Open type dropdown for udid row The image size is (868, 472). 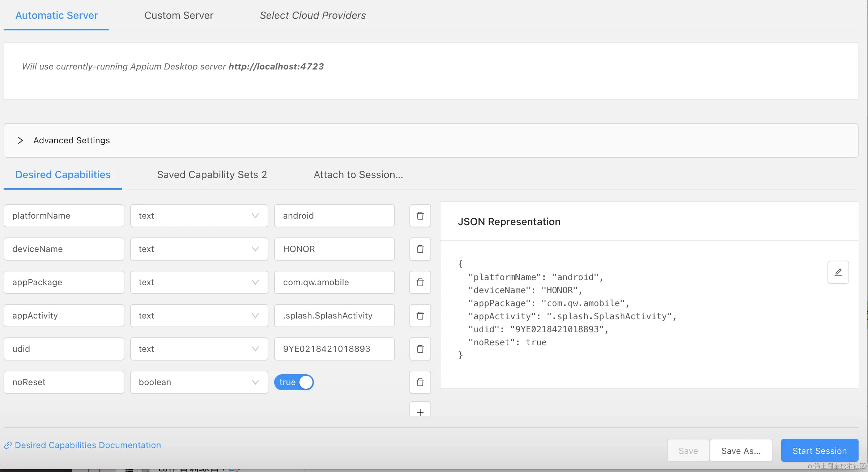[x=199, y=349]
